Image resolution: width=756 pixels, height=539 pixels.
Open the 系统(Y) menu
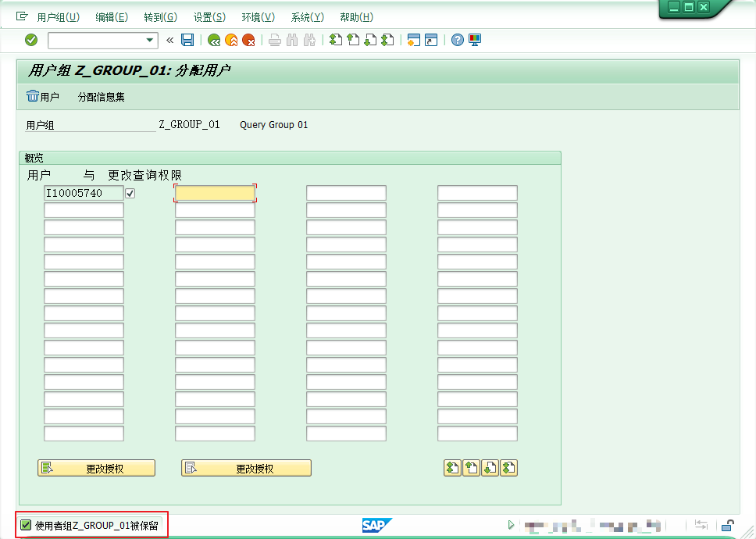point(308,17)
